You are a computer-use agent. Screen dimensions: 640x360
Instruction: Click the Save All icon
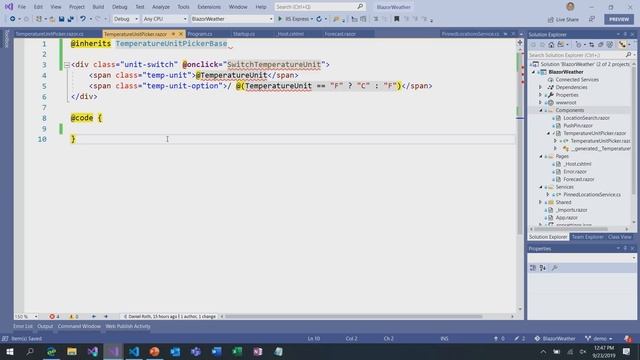[71, 19]
